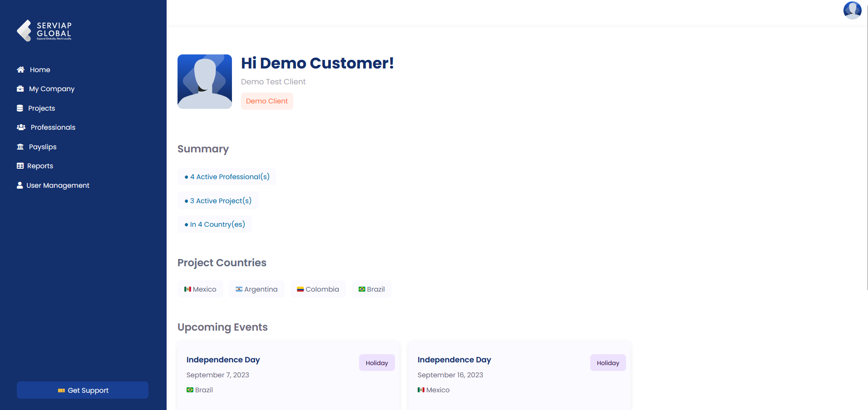Open Payslips in the sidebar
The height and width of the screenshot is (410, 868).
click(43, 147)
